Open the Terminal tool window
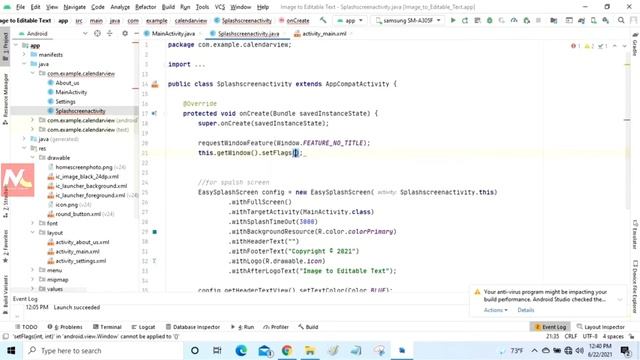Viewport: 640px width, 360px height. click(107, 327)
